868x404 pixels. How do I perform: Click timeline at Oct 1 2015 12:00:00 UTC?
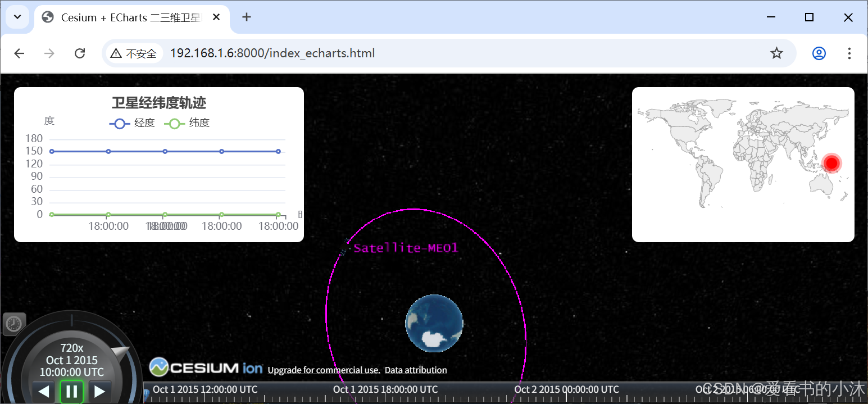click(x=205, y=389)
